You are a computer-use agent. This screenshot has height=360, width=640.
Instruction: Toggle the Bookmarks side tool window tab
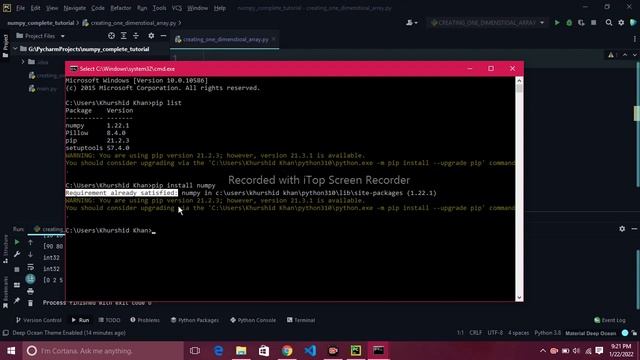click(x=5, y=292)
